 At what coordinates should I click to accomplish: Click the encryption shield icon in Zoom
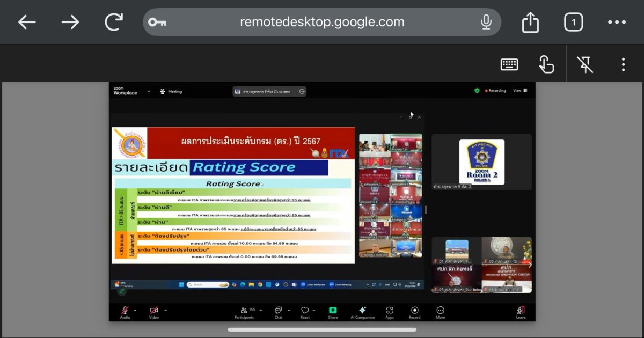point(477,91)
